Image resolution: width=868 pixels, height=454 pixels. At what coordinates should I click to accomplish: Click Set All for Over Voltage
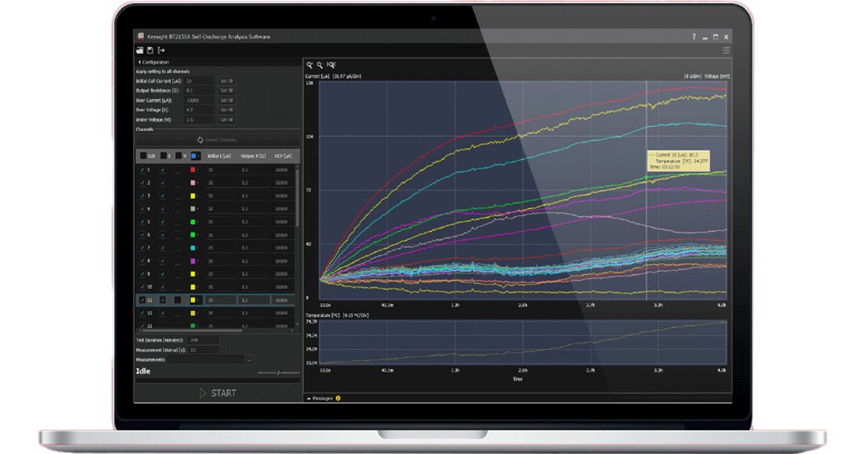[226, 110]
